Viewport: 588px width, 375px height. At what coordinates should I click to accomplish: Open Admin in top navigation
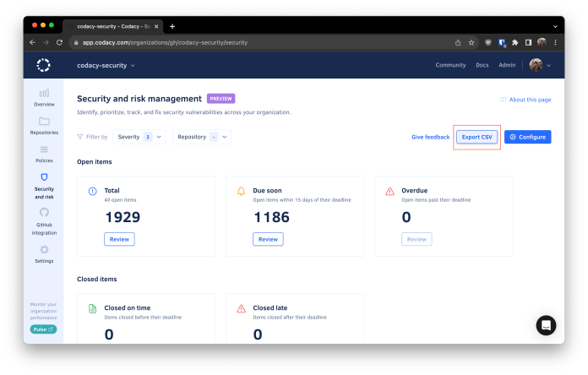coord(507,65)
